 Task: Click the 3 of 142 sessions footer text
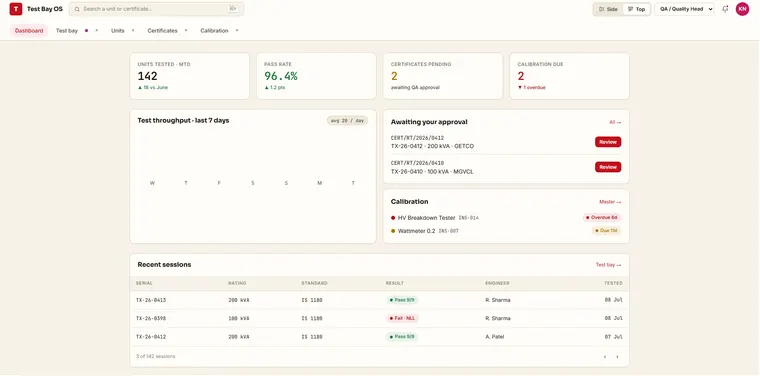[156, 356]
